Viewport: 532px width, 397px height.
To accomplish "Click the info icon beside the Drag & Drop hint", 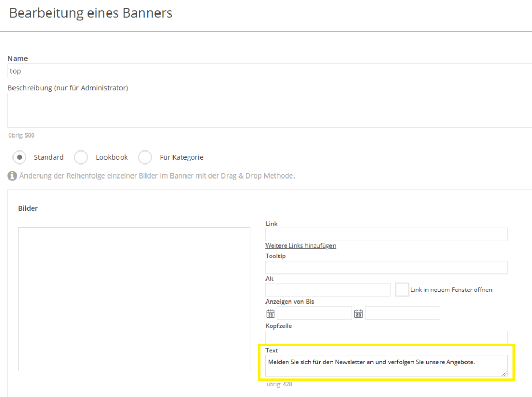I will pos(12,176).
